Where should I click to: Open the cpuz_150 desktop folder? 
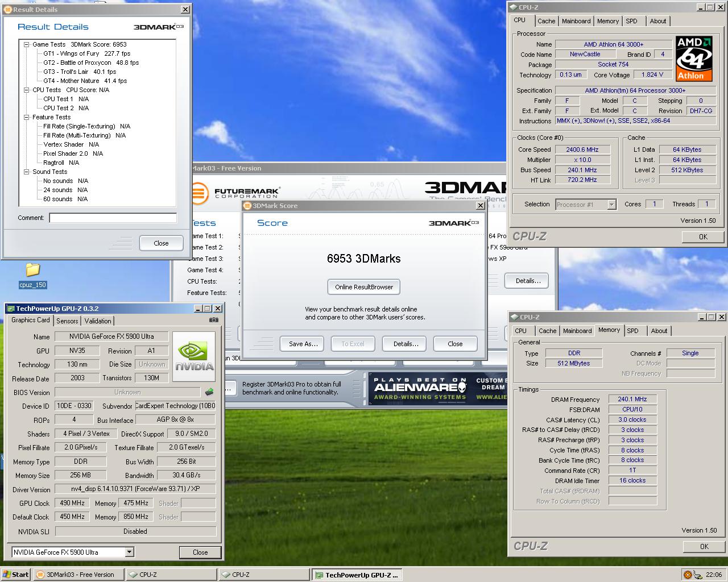coord(33,275)
